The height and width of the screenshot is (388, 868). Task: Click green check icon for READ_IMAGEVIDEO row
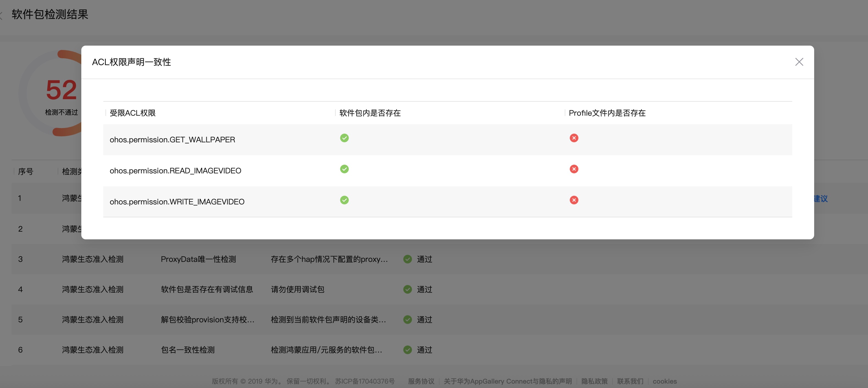[x=344, y=169]
